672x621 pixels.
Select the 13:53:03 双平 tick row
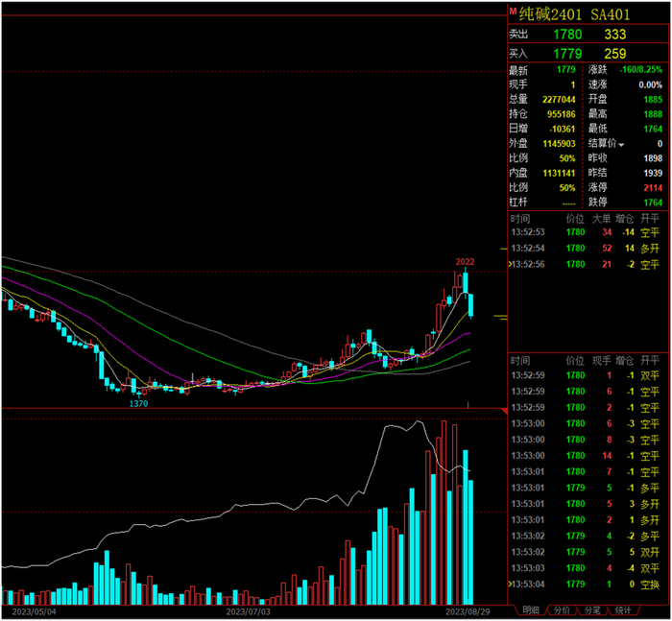585,568
